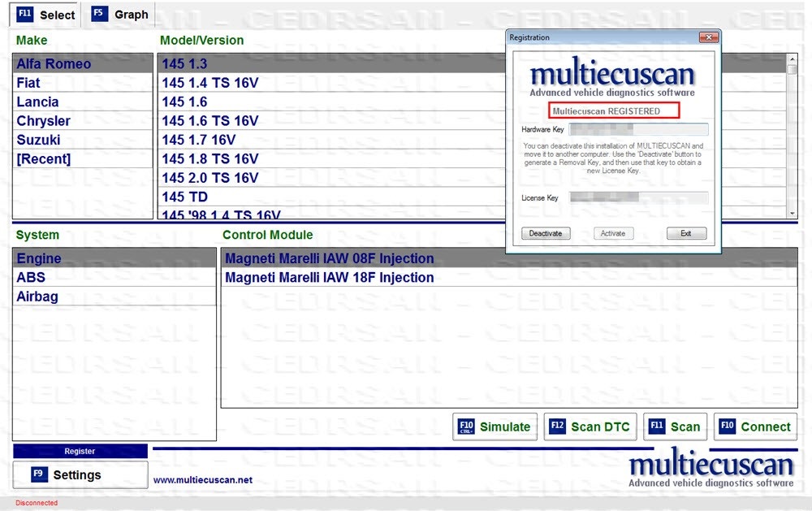Pick model 145 1.7 16V
This screenshot has height=511, width=812.
(x=331, y=140)
